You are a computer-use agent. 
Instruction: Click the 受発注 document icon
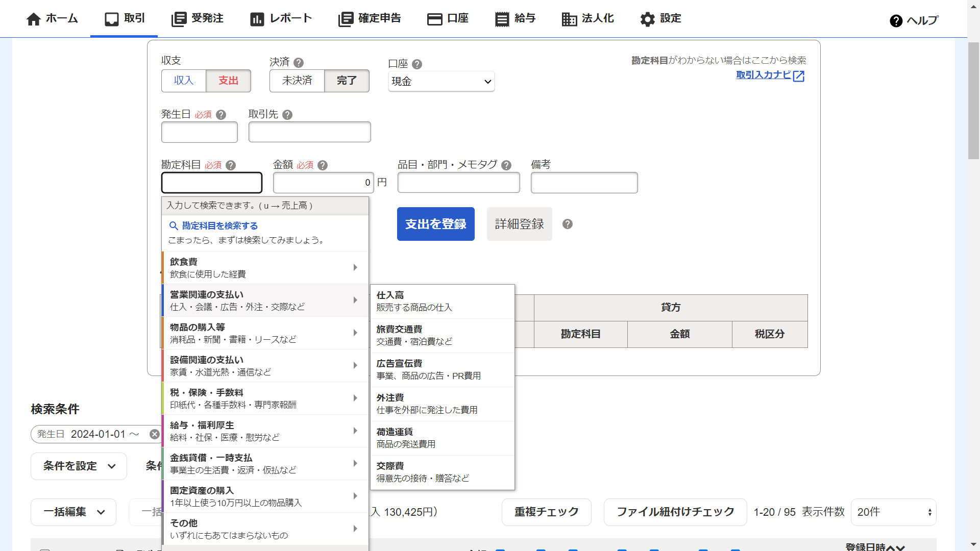click(x=179, y=19)
